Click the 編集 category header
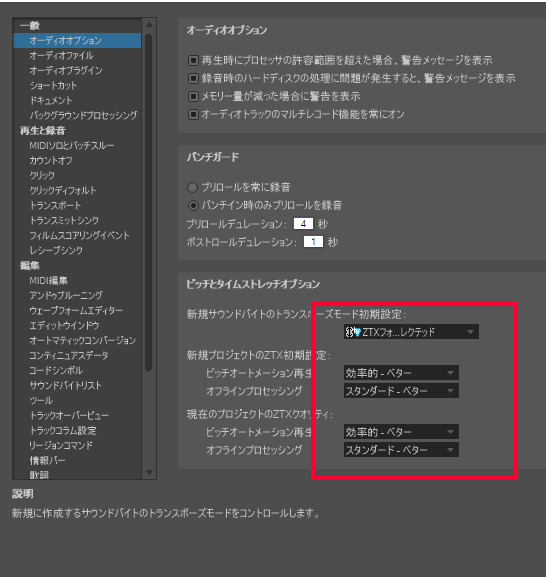This screenshot has width=546, height=577. tap(30, 266)
